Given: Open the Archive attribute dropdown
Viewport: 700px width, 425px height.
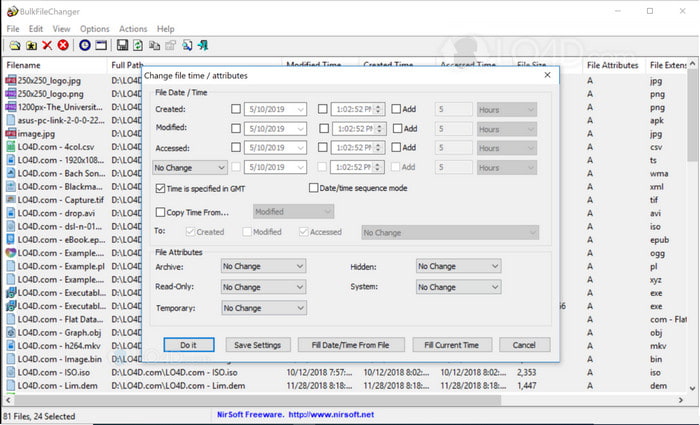Looking at the screenshot, I should (x=263, y=266).
